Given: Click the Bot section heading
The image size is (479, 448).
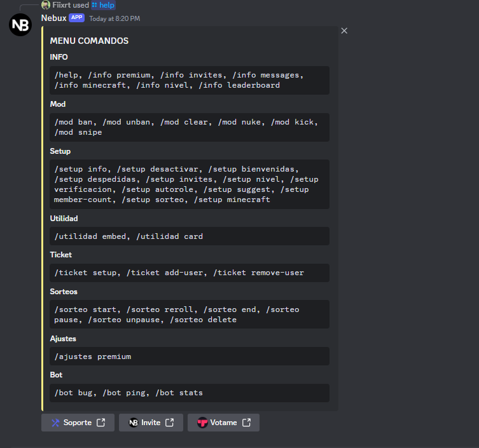Looking at the screenshot, I should pos(56,375).
